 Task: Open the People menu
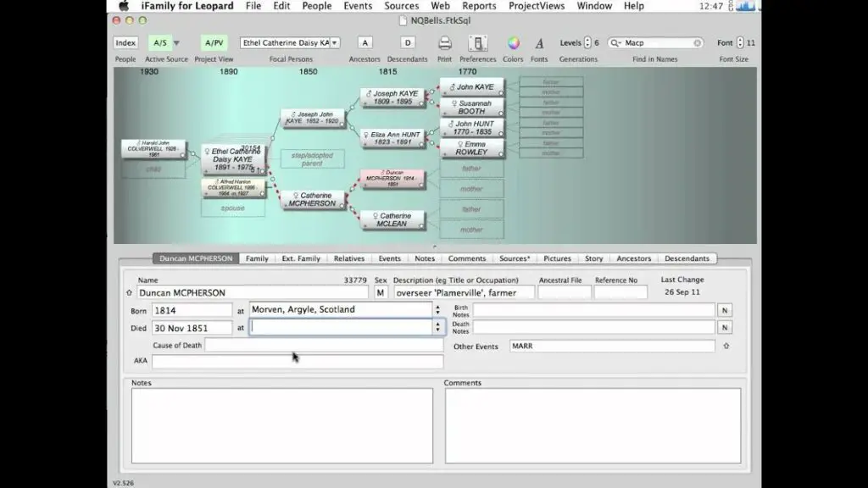click(317, 6)
